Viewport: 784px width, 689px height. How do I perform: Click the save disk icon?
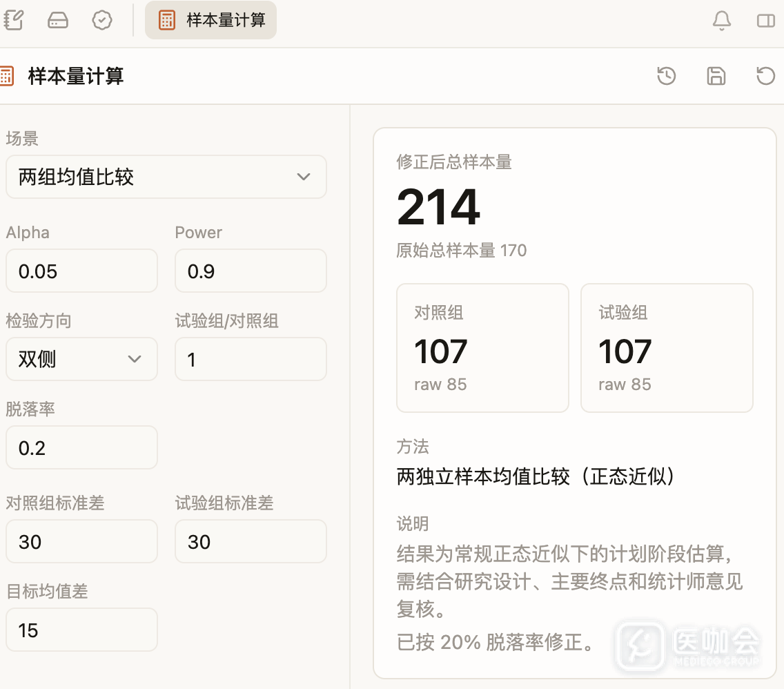tap(716, 76)
